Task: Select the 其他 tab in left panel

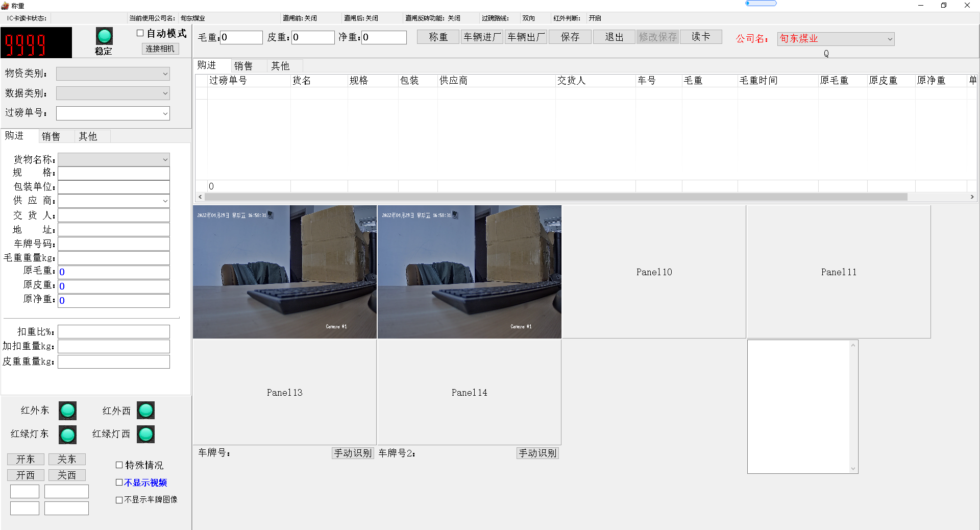Action: (88, 136)
